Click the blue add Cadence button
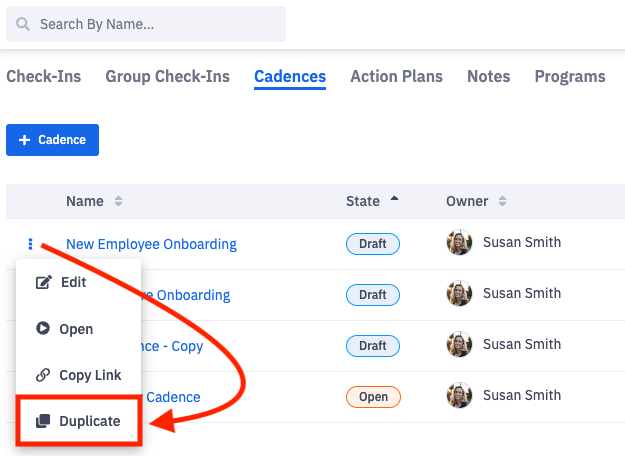 [52, 140]
